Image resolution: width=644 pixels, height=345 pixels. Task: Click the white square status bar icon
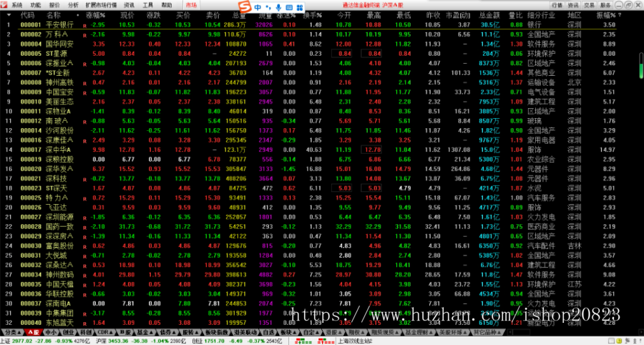coord(611,341)
